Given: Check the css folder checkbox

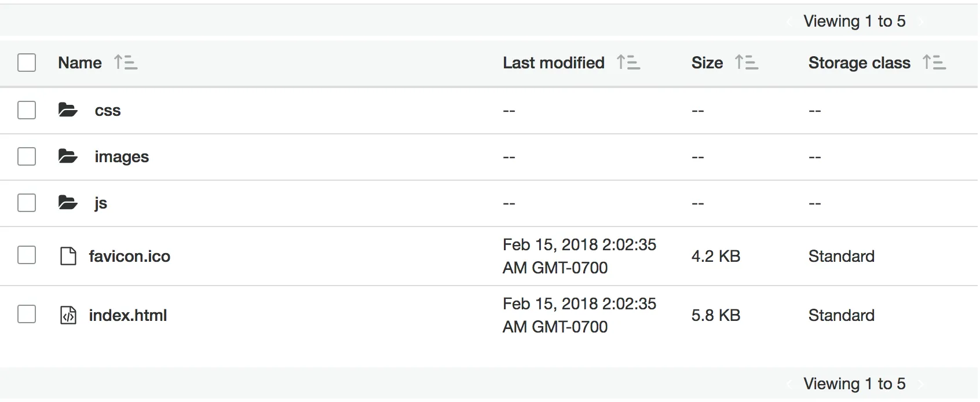Looking at the screenshot, I should click(x=27, y=110).
